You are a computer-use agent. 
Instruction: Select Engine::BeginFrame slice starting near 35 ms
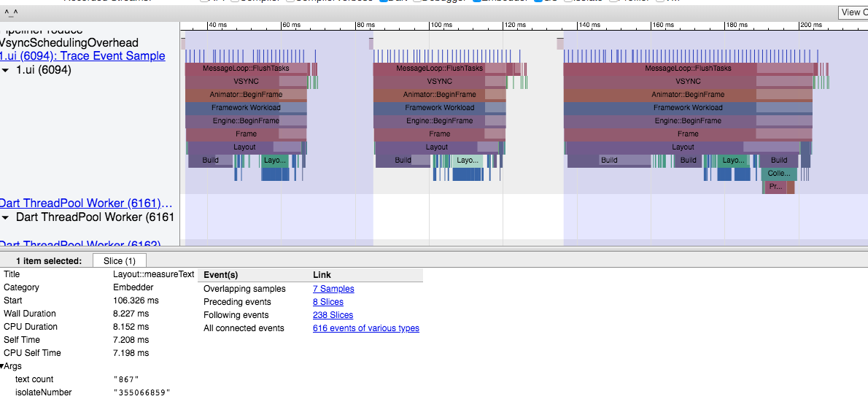[246, 121]
